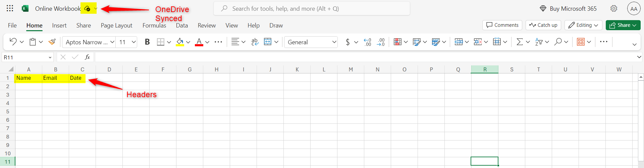Expand the ribbon display options chevron
Viewport: 644px width, 168px height.
click(x=634, y=44)
